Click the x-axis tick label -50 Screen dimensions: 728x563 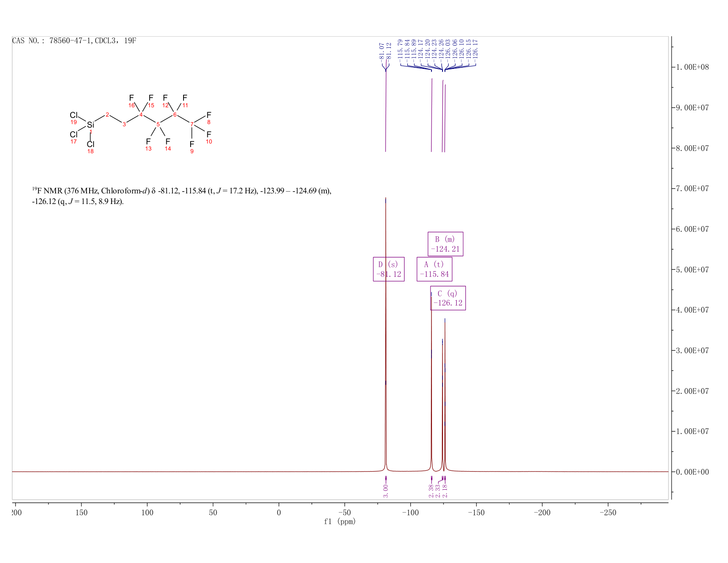[345, 513]
